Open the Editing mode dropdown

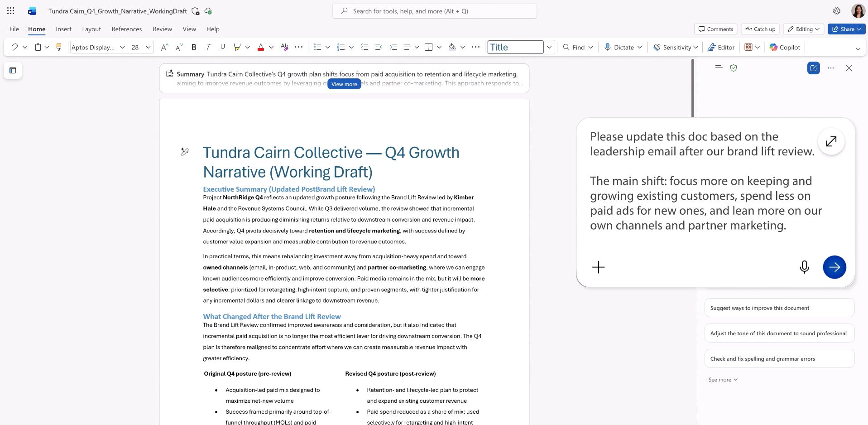804,29
